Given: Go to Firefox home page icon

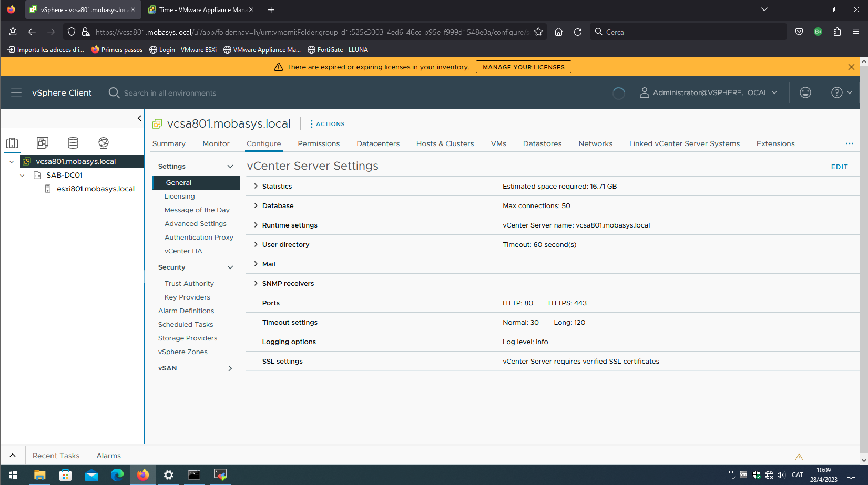Looking at the screenshot, I should click(558, 32).
